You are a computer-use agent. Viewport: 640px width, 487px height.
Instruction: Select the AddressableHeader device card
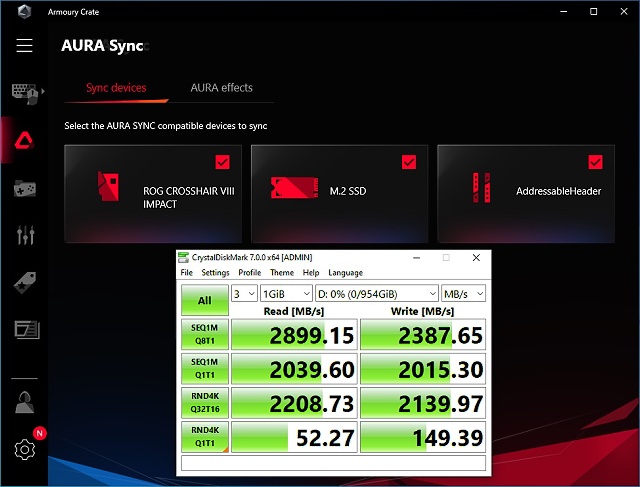[x=526, y=194]
